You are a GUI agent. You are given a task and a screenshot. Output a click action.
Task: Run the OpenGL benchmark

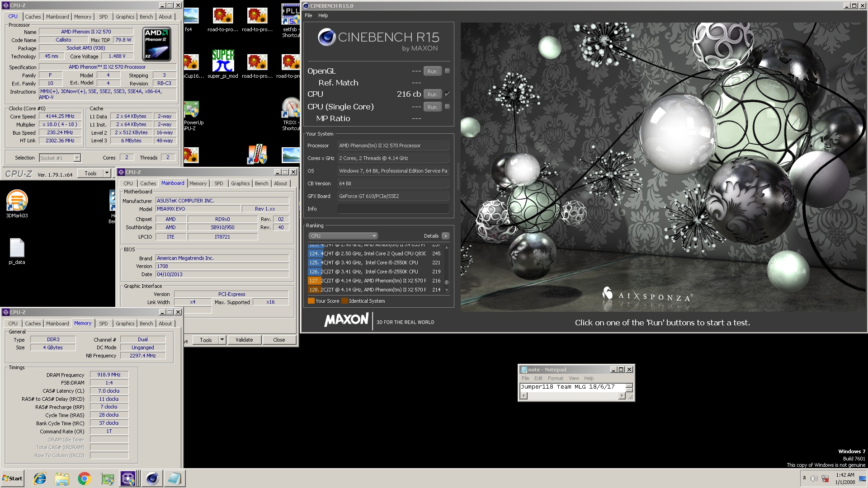tap(432, 71)
